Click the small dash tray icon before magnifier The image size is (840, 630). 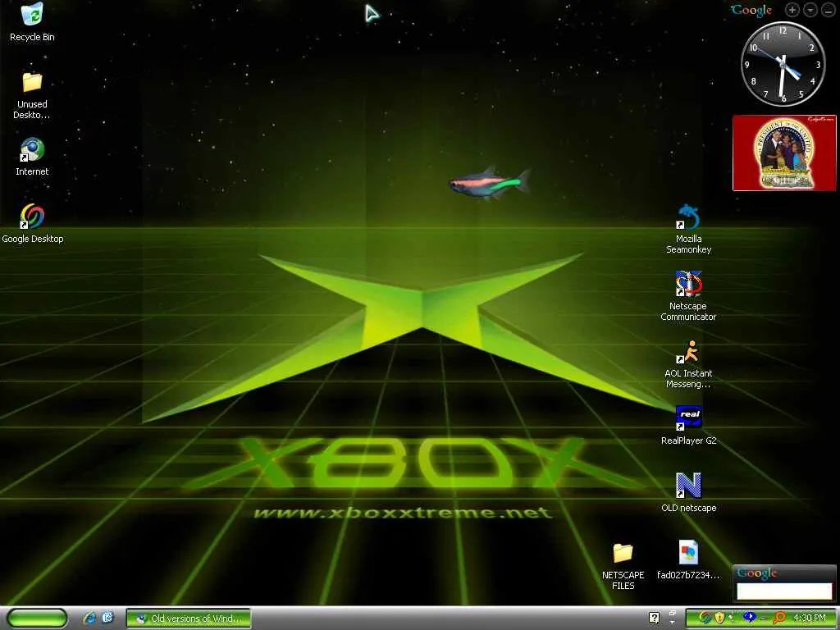pos(764,619)
